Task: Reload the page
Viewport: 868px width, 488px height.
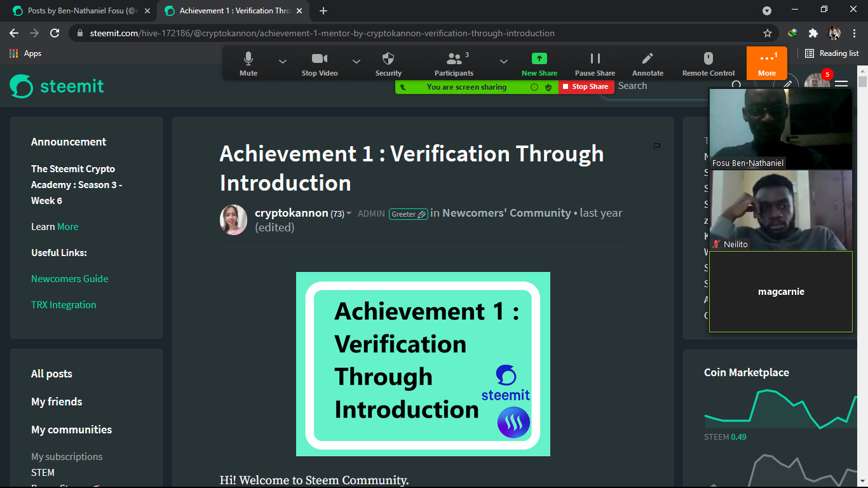Action: (x=55, y=33)
